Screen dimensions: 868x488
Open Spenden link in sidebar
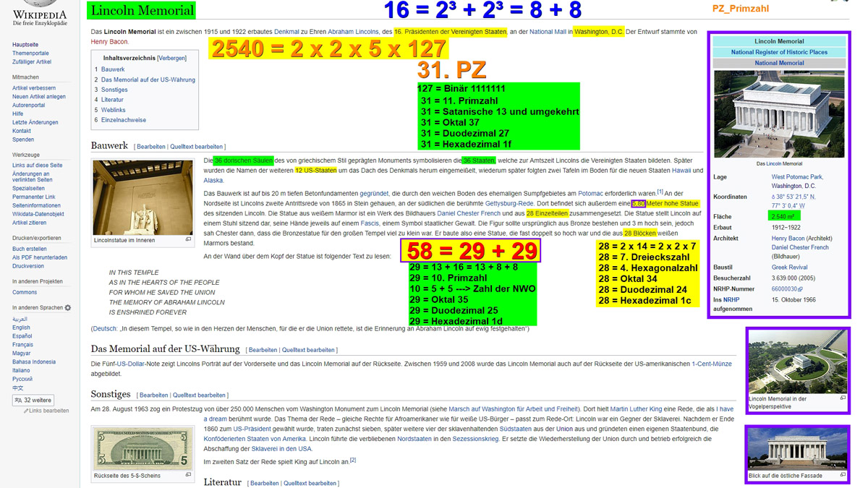tap(23, 140)
